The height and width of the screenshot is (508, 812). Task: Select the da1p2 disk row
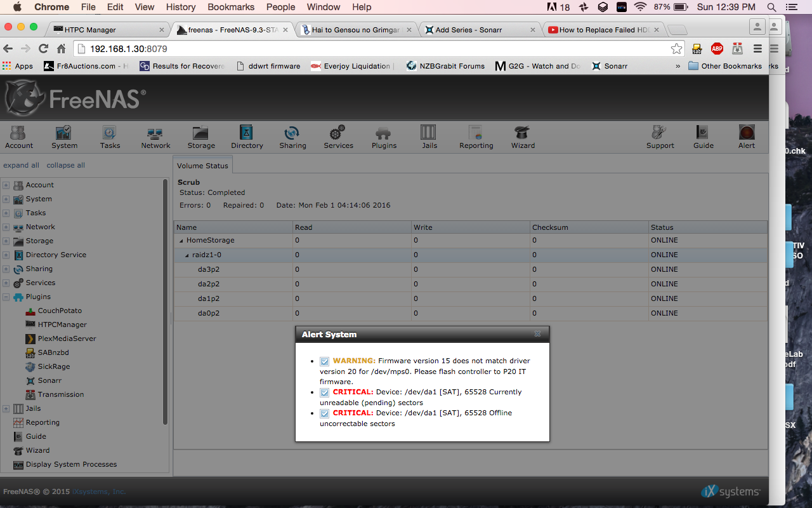[x=470, y=298]
